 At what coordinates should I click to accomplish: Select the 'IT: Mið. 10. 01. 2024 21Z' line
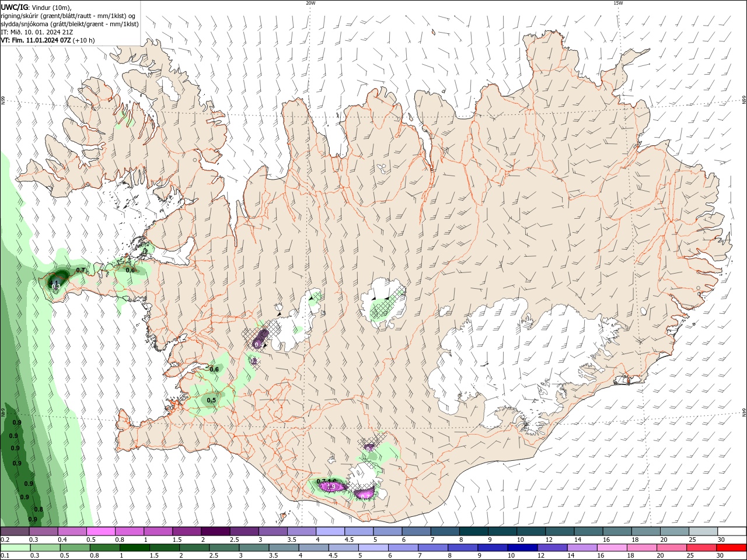pyautogui.click(x=37, y=32)
